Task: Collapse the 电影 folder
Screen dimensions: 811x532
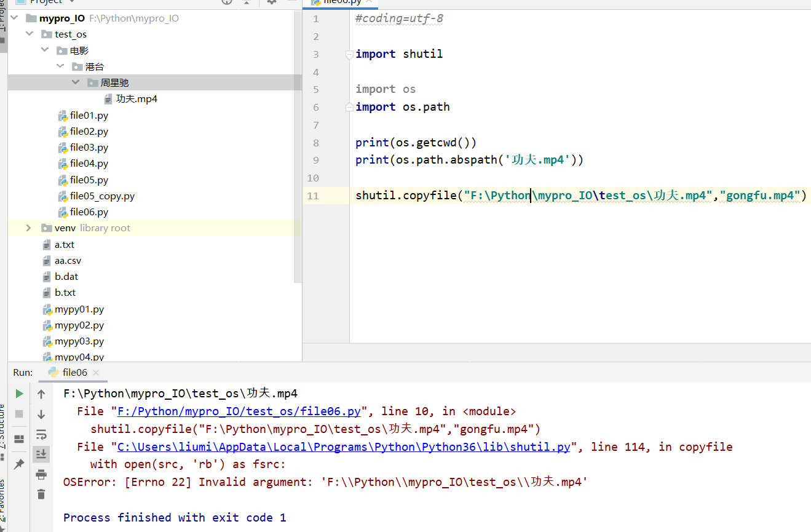Action: coord(44,50)
